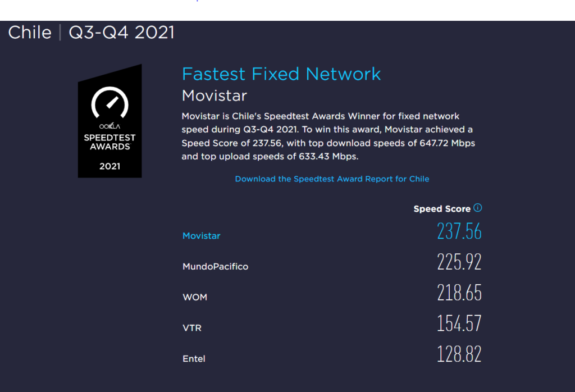Select Movistar in the provider list
Image resolution: width=575 pixels, height=392 pixels.
tap(202, 236)
